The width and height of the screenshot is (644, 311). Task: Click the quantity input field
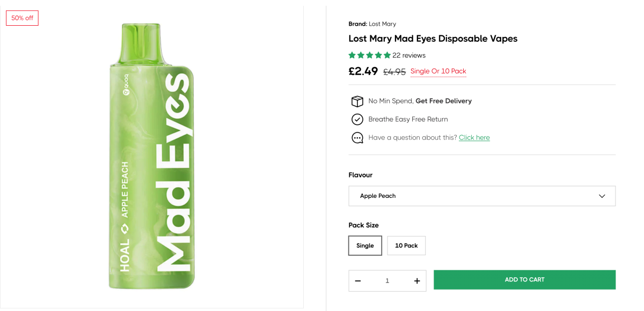coord(387,281)
